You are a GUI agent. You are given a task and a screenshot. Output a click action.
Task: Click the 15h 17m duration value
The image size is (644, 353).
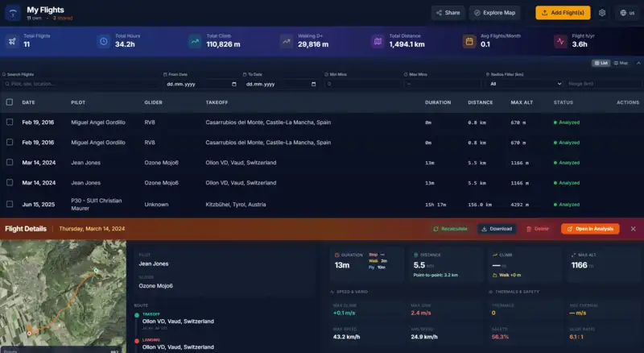(436, 205)
